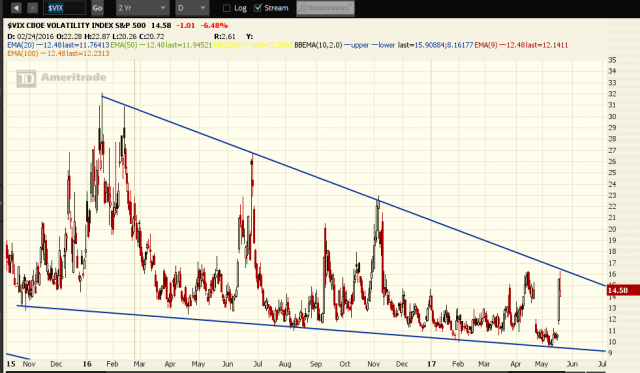
Task: Open the D frequency dropdown
Action: [x=192, y=8]
